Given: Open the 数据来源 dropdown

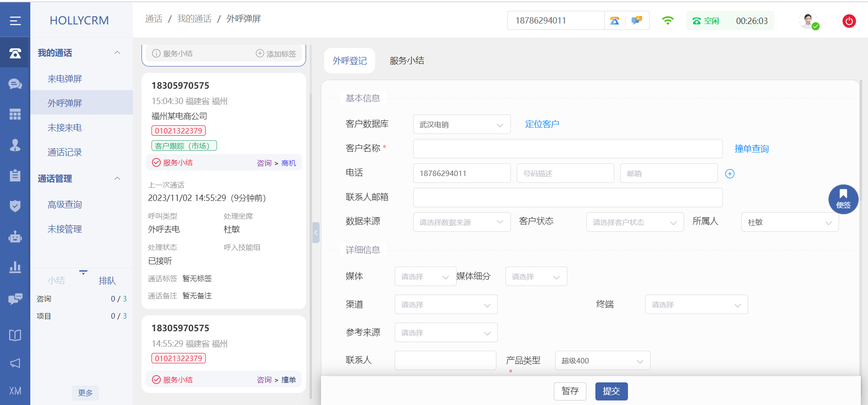Looking at the screenshot, I should [x=462, y=222].
